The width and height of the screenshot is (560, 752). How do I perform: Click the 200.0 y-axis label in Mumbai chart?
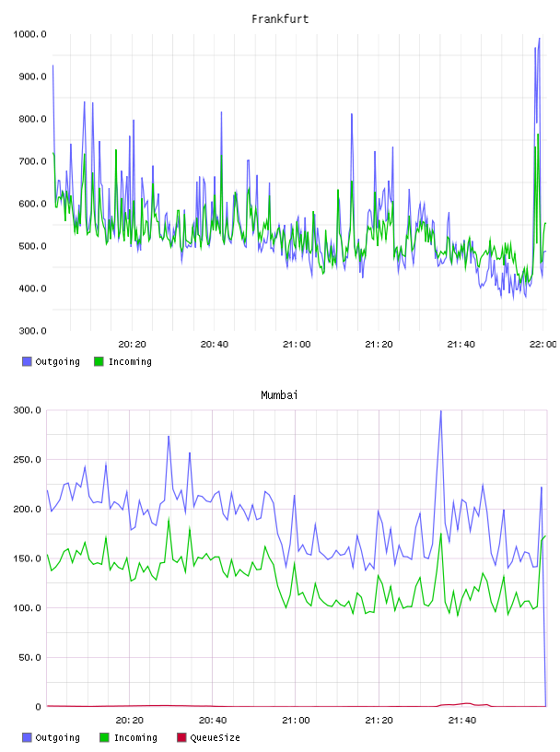click(x=27, y=509)
